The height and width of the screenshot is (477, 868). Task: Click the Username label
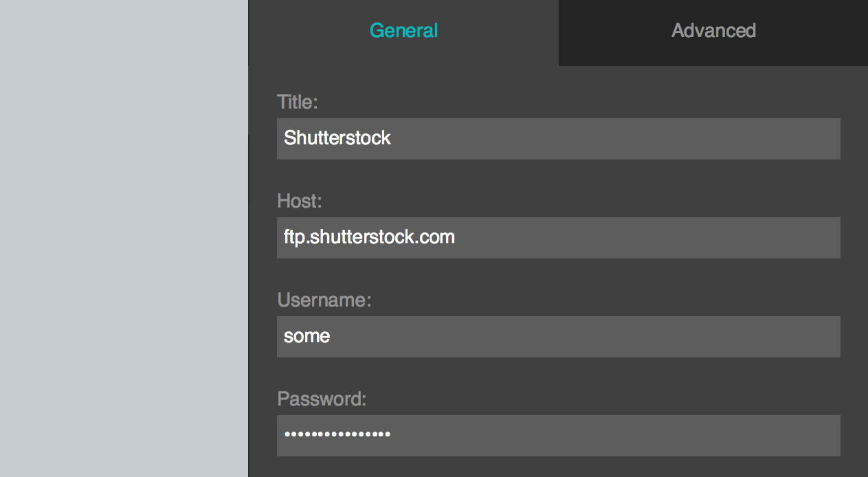(323, 300)
